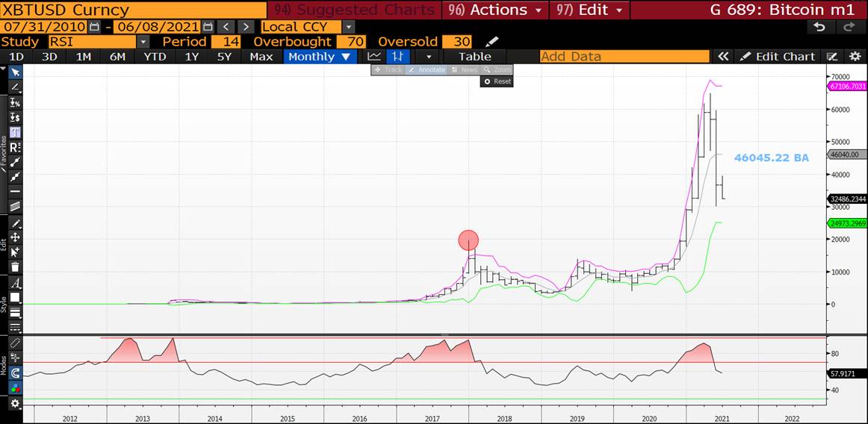The width and height of the screenshot is (868, 424).
Task: Open the Monthly periodicity dropdown
Action: point(319,57)
